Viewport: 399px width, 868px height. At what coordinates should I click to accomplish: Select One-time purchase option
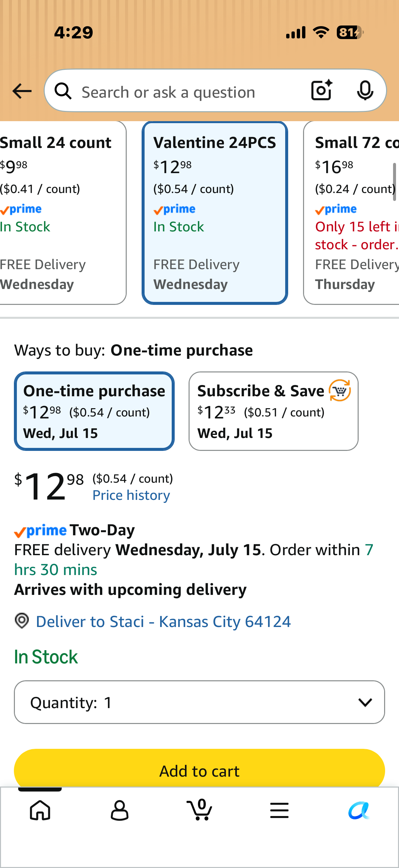(x=94, y=411)
